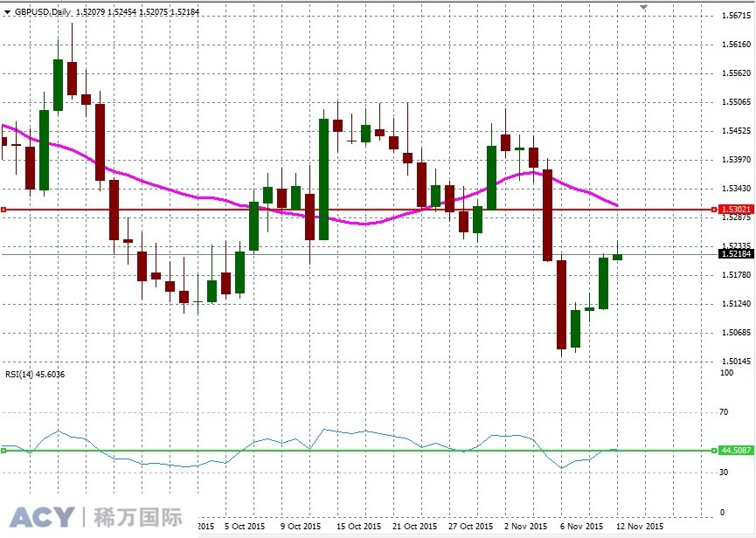The width and height of the screenshot is (756, 538).
Task: Click the 1.53430 price axis label
Action: click(x=736, y=189)
